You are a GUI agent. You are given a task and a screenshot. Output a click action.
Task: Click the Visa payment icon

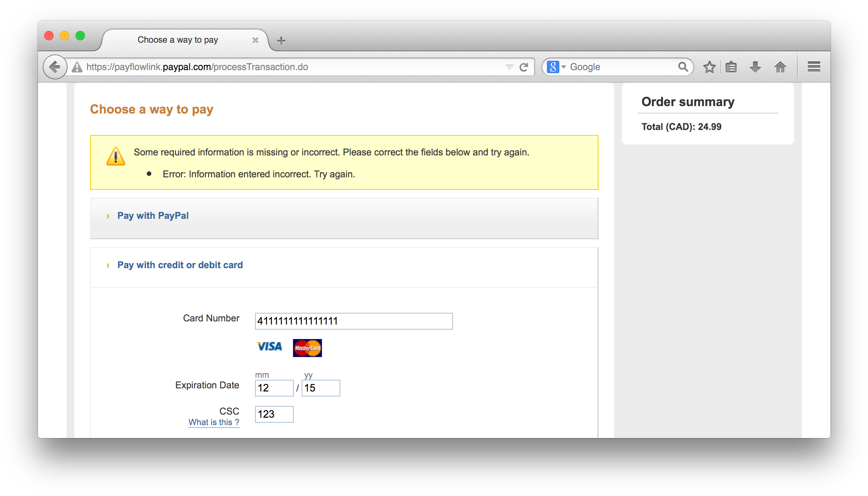click(x=269, y=347)
